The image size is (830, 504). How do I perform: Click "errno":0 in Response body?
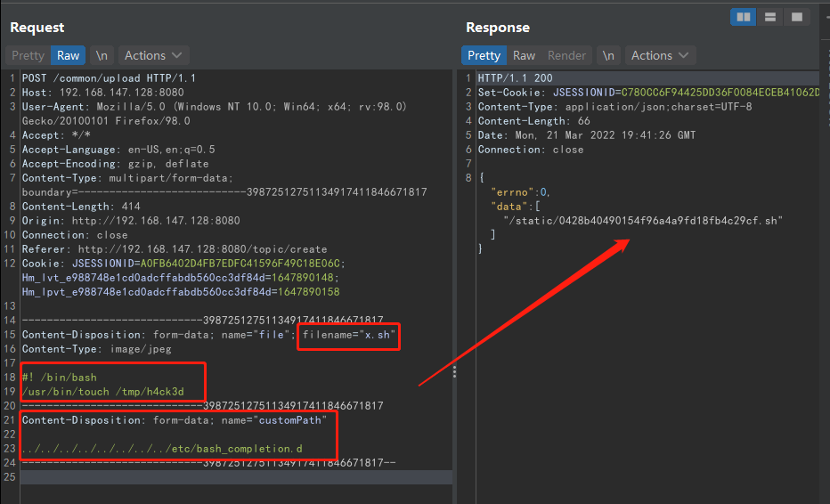coord(520,192)
